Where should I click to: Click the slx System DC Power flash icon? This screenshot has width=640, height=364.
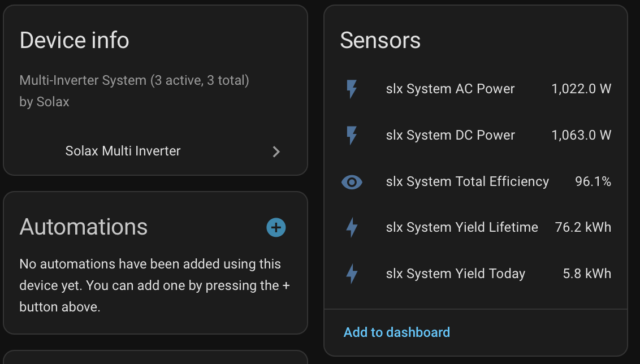pos(352,136)
